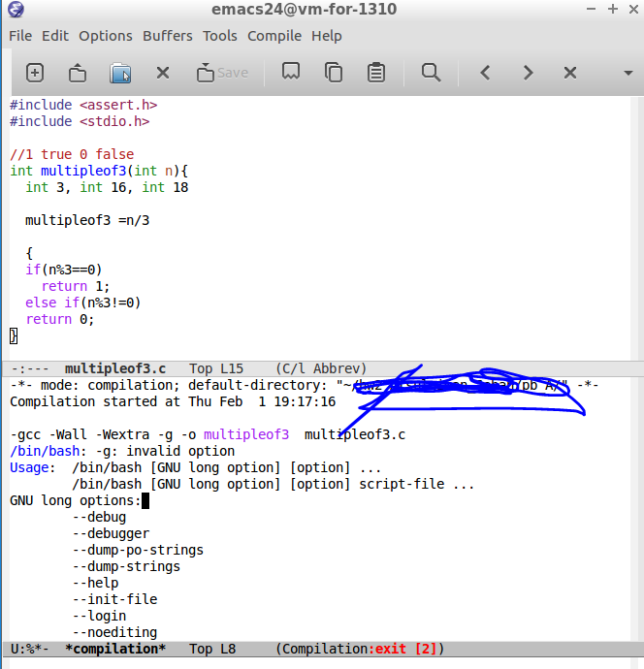Click the Open File toolbar icon
This screenshot has width=644, height=669.
(78, 73)
